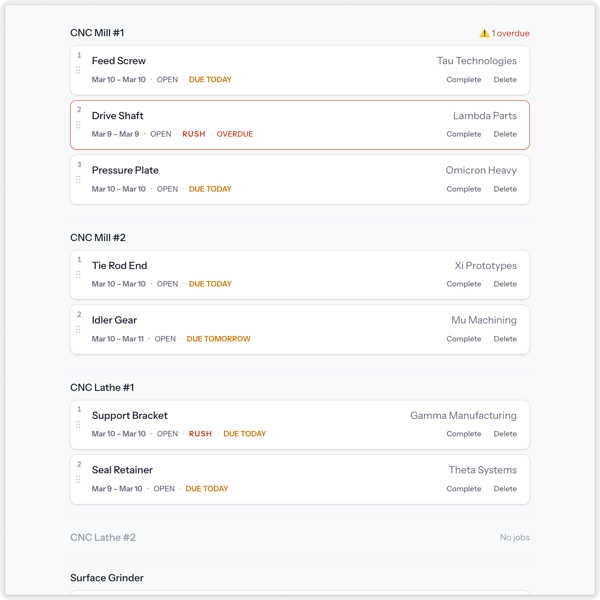Delete the Drive Shaft job
Viewport: 600px width, 600px height.
505,134
